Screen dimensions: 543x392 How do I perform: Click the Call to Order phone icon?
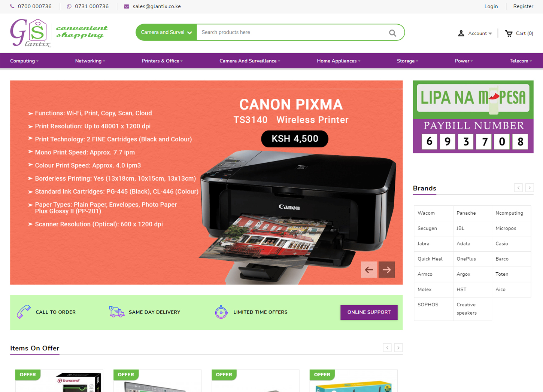tap(24, 312)
